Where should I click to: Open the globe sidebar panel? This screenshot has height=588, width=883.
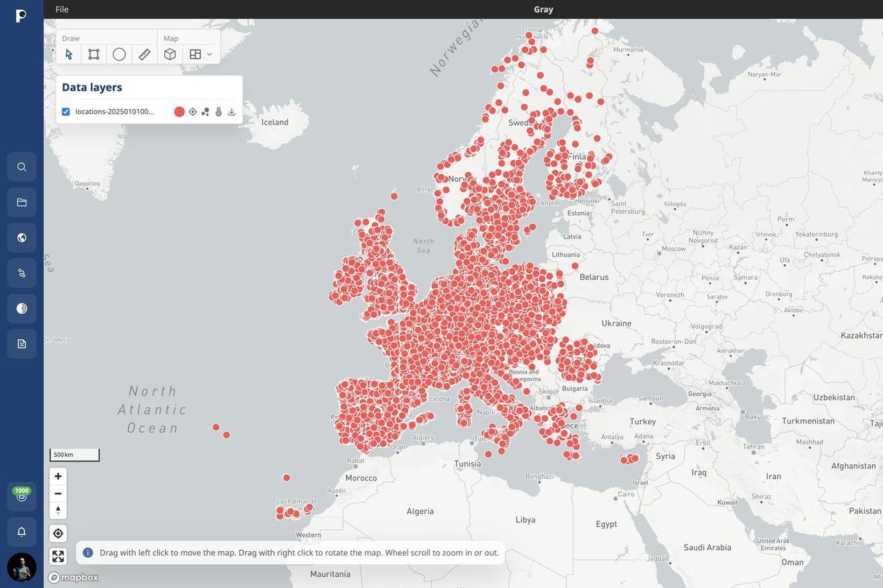click(22, 238)
